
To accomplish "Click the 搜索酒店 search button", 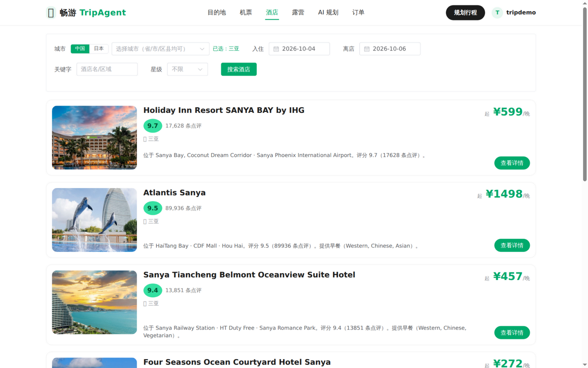I will point(239,70).
